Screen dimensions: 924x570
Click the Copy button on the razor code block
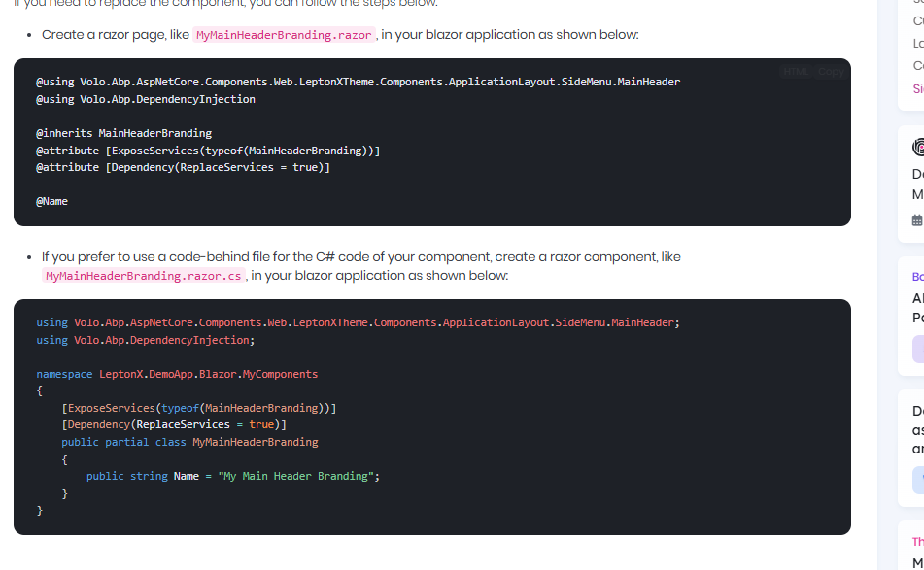coord(831,72)
